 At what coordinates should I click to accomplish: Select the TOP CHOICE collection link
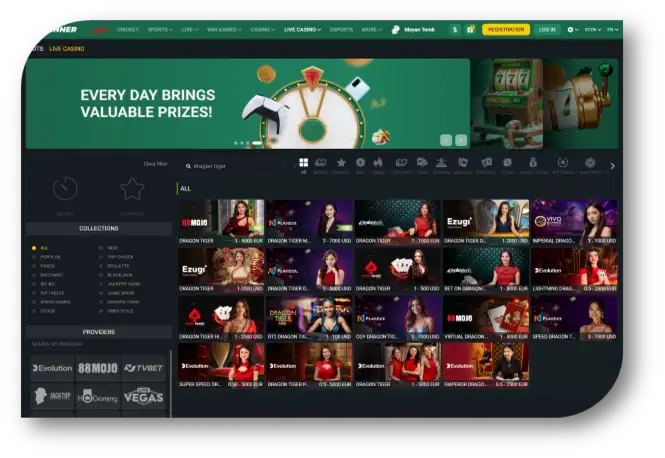pos(120,257)
